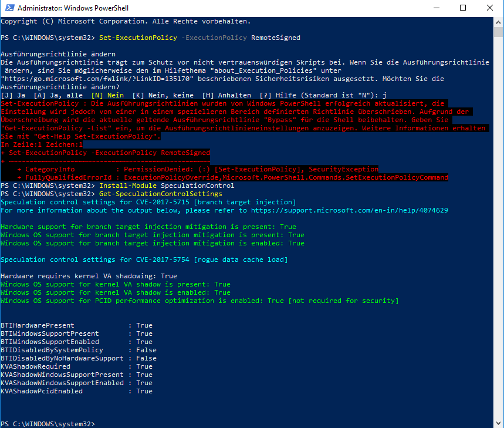Image resolution: width=504 pixels, height=428 pixels.
Task: Click the KVAShadowWindowsSupportPresent row
Action: pyautogui.click(x=76, y=375)
